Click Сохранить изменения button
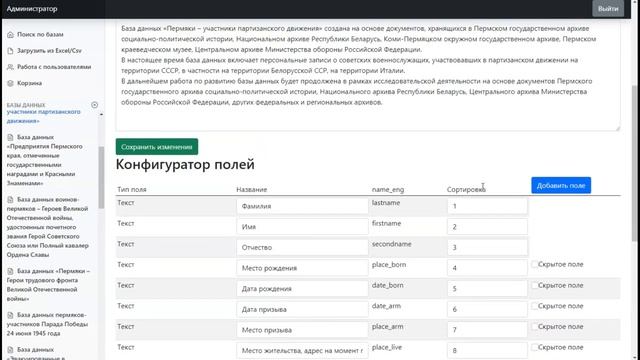640x360 pixels. pos(157,147)
